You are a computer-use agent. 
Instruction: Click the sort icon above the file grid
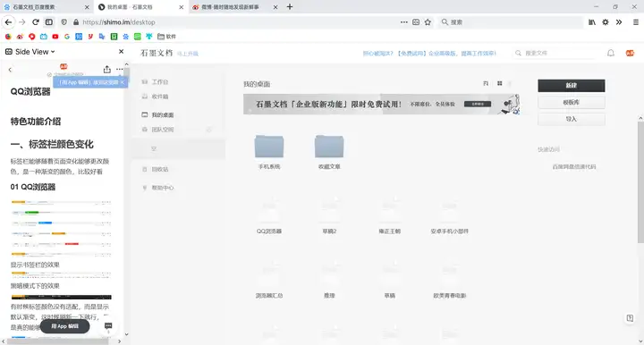point(486,83)
